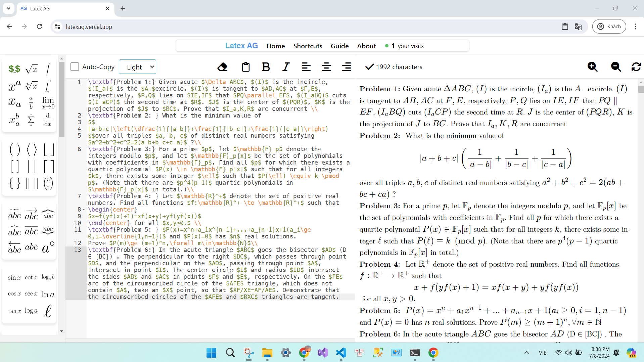Click the preview pane scrollbar thumb
The image size is (644, 362).
point(641,89)
